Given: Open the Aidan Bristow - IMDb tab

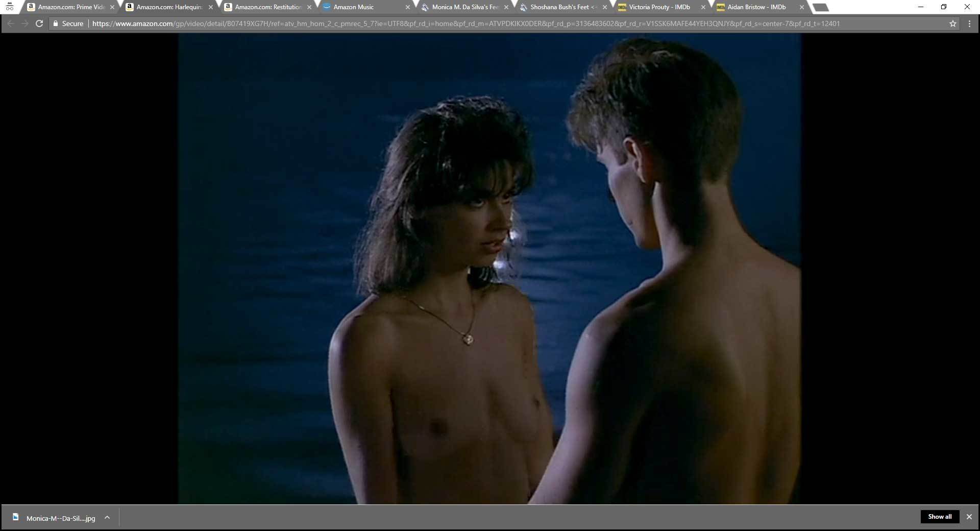Looking at the screenshot, I should 756,7.
